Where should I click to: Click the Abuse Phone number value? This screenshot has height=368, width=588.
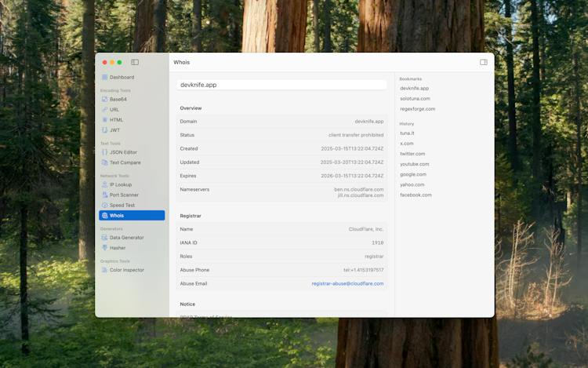click(363, 270)
